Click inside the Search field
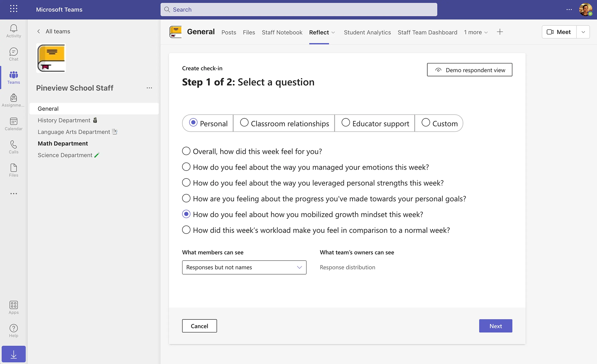 pos(299,10)
